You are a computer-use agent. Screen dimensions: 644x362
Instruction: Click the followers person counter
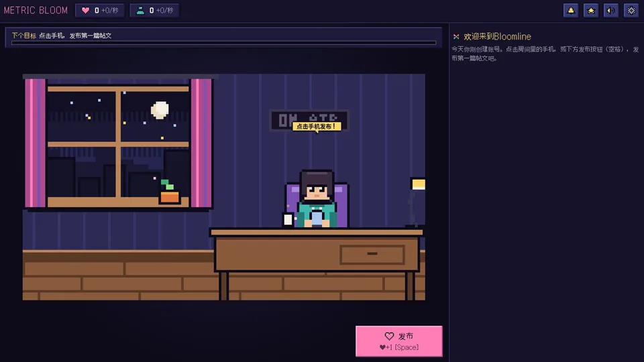point(154,10)
